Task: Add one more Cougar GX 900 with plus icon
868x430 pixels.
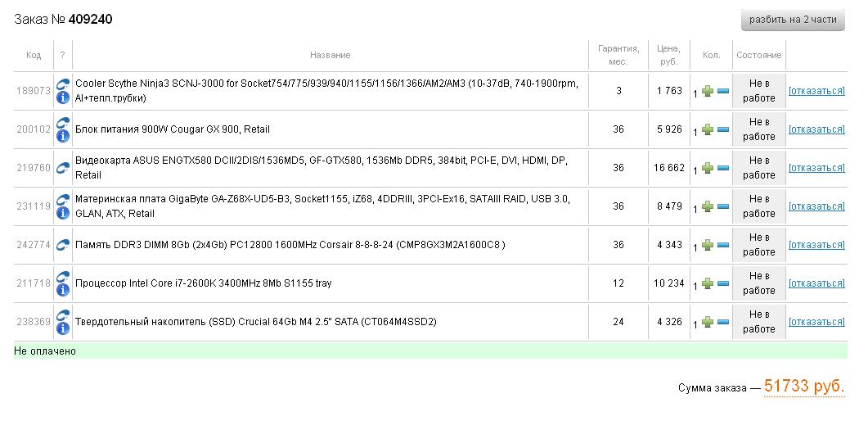Action: (707, 129)
